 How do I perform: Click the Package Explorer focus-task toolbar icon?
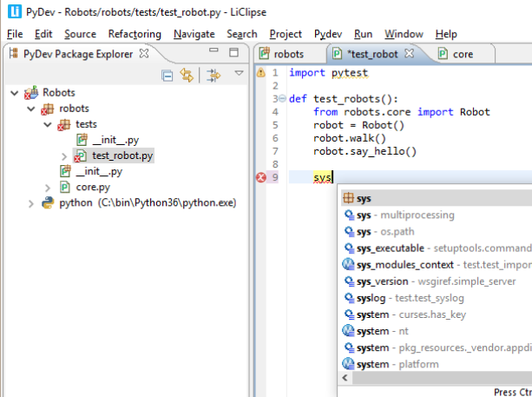tap(213, 76)
